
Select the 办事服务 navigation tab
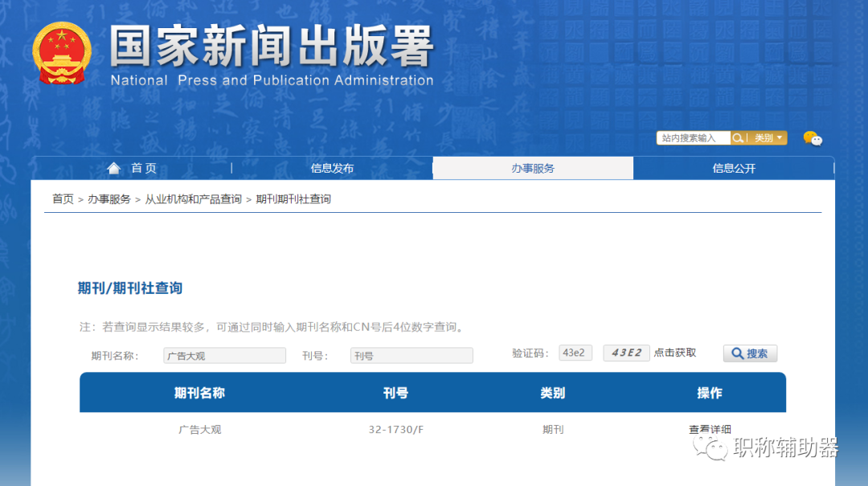[533, 168]
